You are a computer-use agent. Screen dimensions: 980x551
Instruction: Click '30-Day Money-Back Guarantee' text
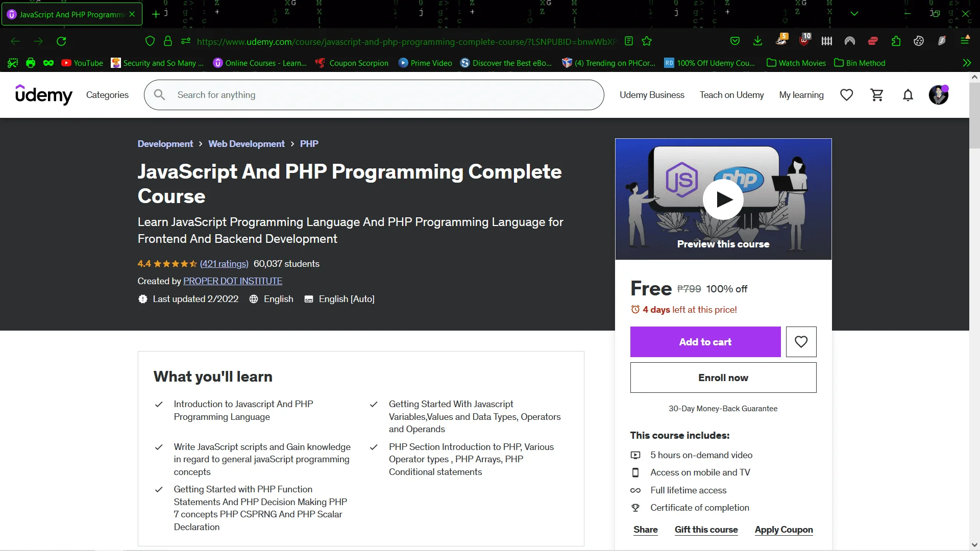click(723, 409)
